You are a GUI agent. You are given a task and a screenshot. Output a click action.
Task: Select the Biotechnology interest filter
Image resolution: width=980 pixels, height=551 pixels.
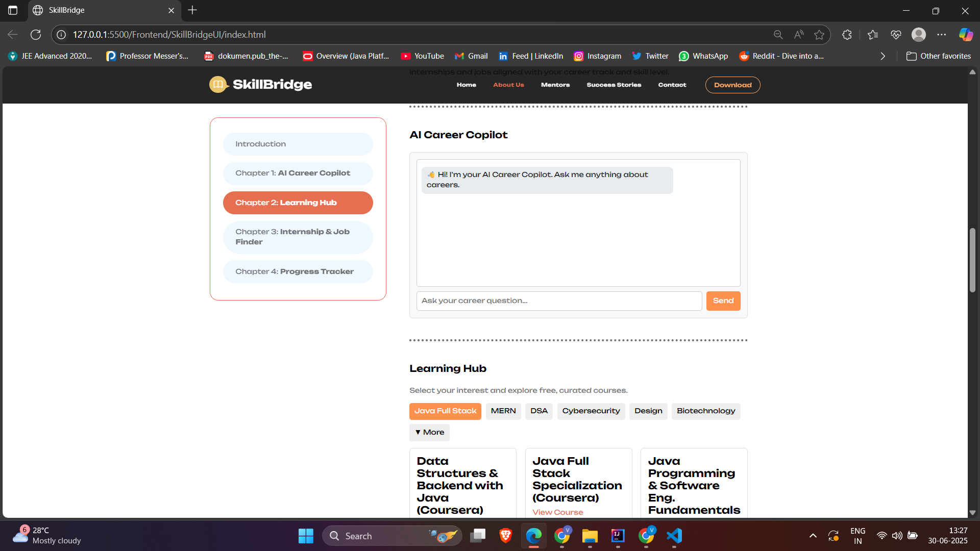pyautogui.click(x=705, y=411)
